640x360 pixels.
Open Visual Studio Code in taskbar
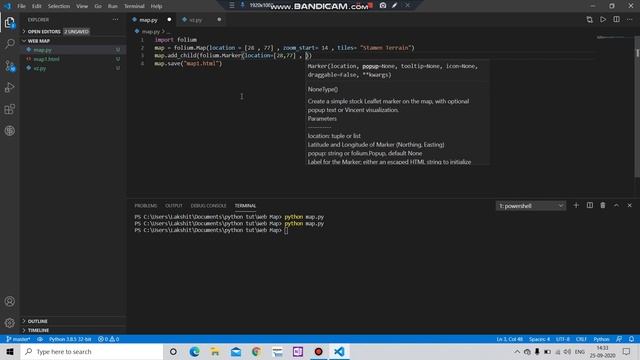pyautogui.click(x=339, y=351)
